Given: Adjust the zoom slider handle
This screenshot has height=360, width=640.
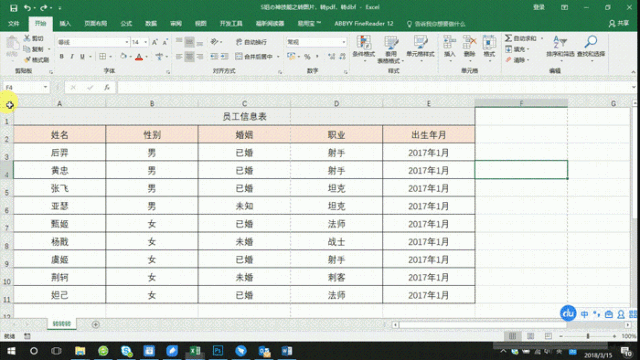Looking at the screenshot, I should [588, 336].
